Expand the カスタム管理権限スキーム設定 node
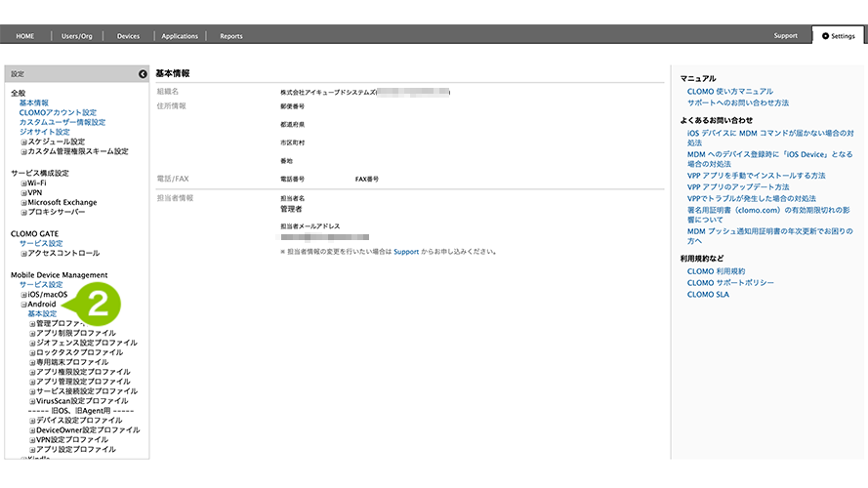The width and height of the screenshot is (868, 488). [23, 151]
